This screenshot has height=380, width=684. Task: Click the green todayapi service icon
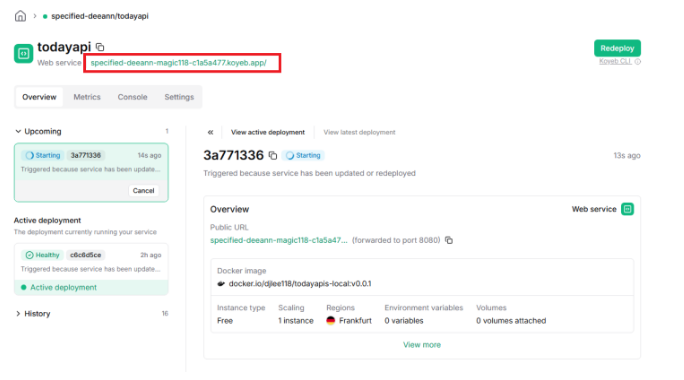pos(23,54)
